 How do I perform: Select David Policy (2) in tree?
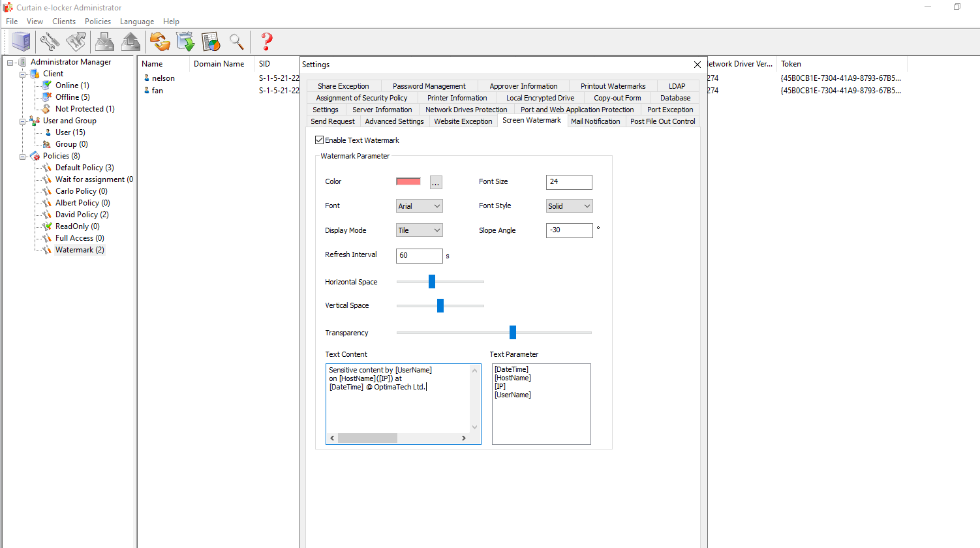(x=82, y=215)
